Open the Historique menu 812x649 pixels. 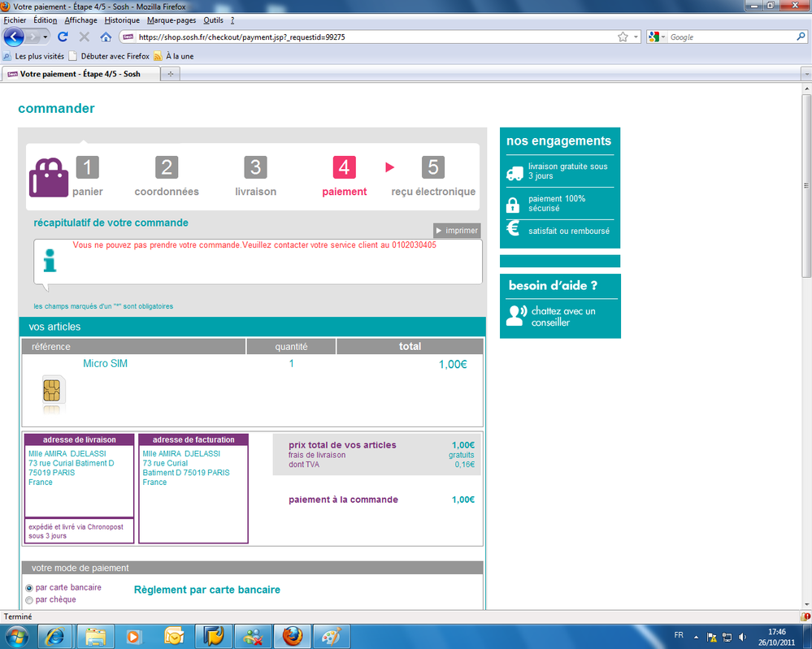pyautogui.click(x=122, y=20)
